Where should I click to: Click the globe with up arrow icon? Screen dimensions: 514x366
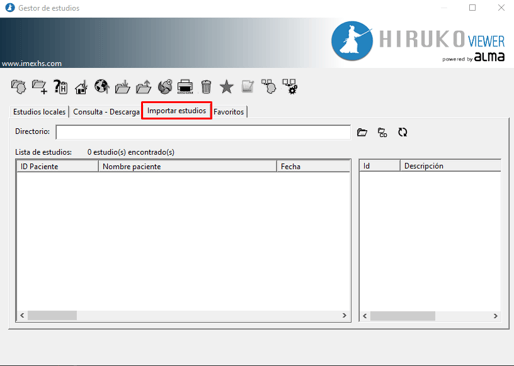coord(102,86)
